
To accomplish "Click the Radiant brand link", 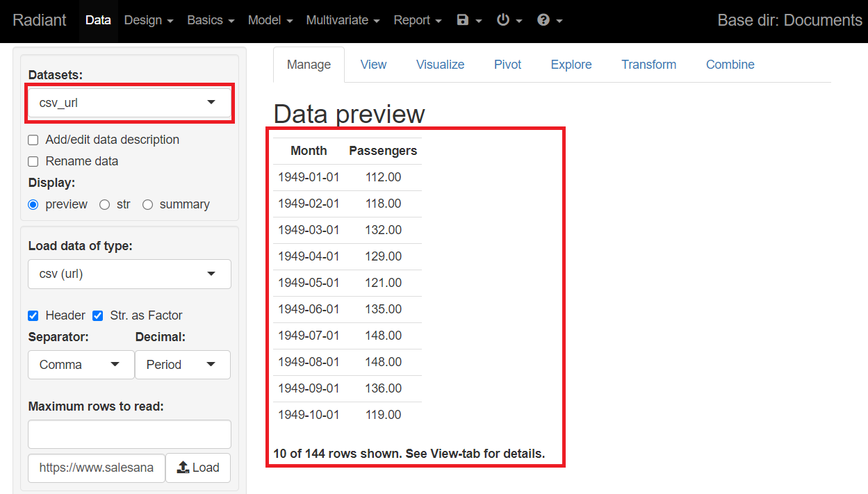I will [x=40, y=20].
